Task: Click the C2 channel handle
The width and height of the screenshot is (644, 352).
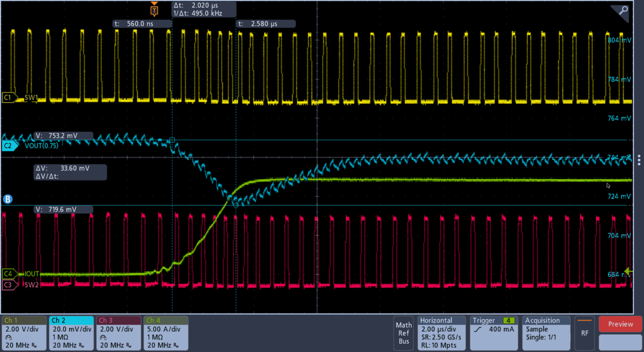Action: click(x=10, y=145)
